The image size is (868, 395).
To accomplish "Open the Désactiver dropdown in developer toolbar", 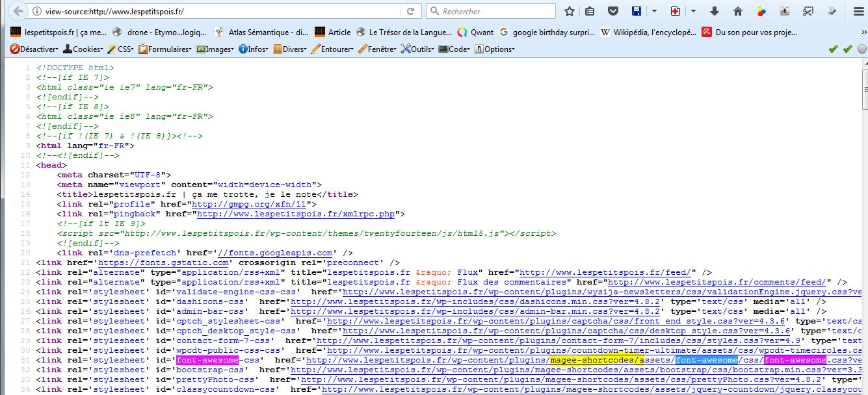I will [x=34, y=49].
